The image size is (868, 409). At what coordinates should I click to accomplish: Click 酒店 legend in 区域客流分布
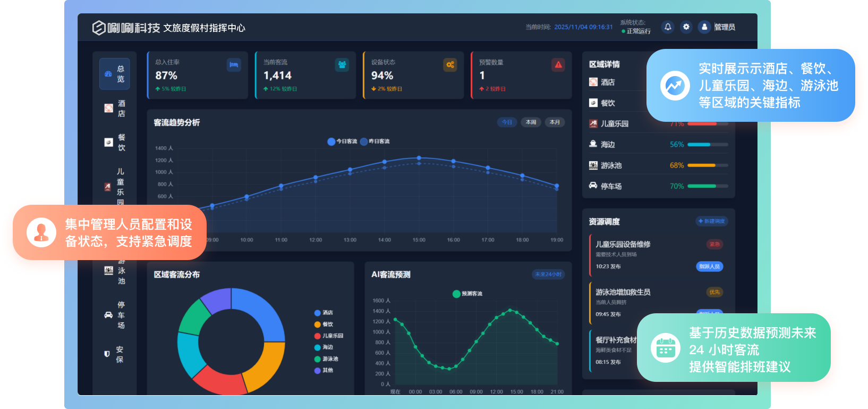pos(324,313)
